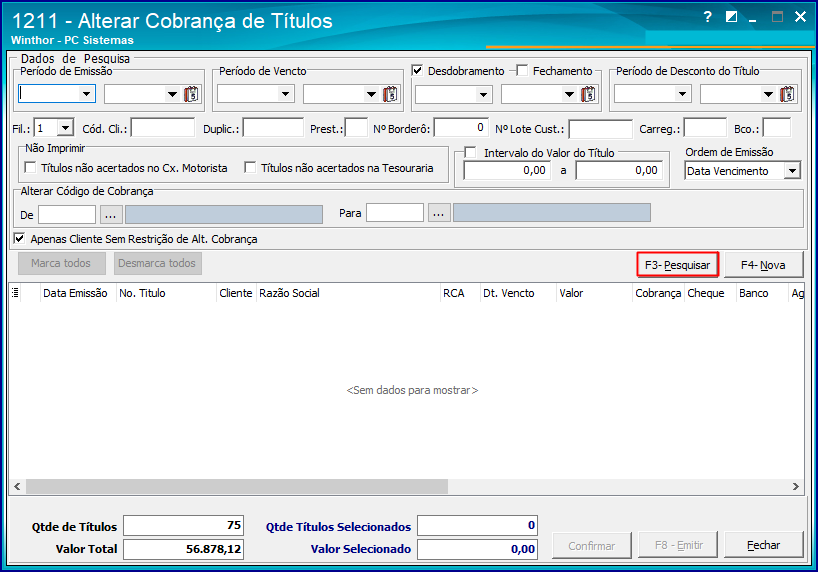Click the window theme toggle icon in title bar
Screen dimensions: 818x572
(731, 17)
